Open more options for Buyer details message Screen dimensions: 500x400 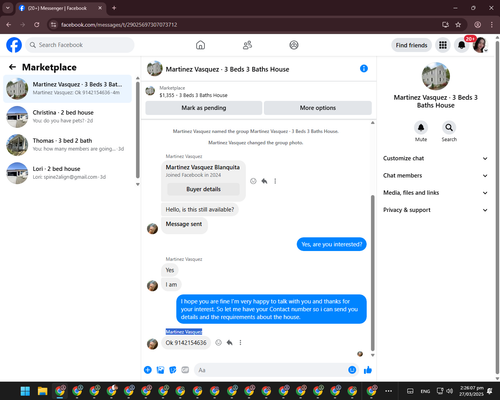pyautogui.click(x=275, y=181)
